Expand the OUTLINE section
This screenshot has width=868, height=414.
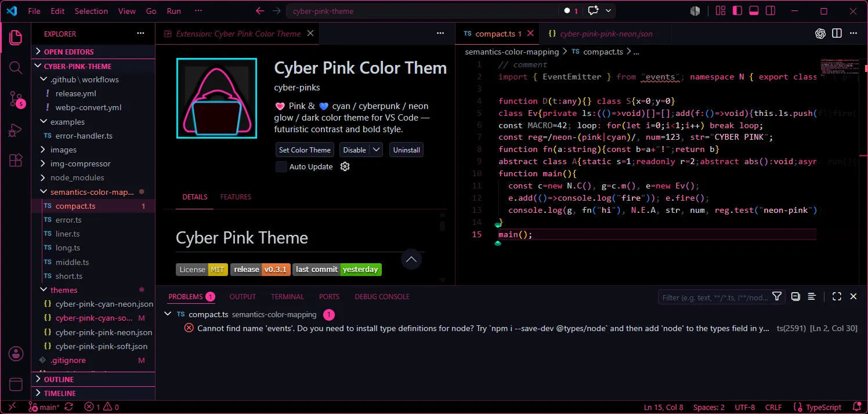point(93,379)
